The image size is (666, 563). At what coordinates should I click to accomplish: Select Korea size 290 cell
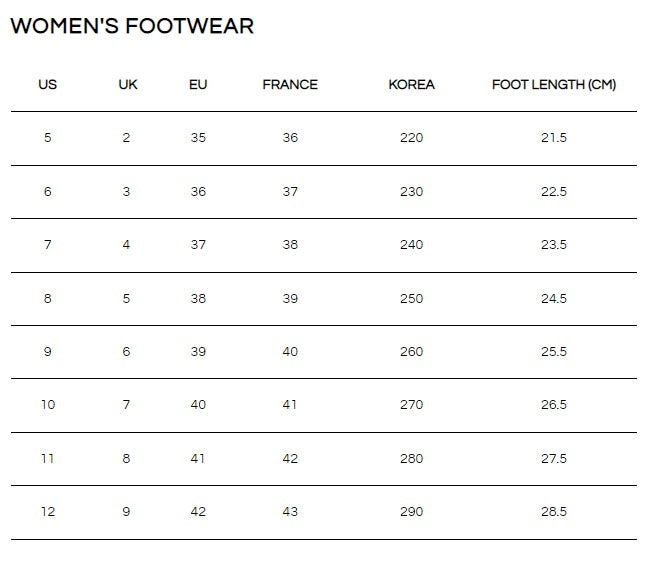click(412, 512)
